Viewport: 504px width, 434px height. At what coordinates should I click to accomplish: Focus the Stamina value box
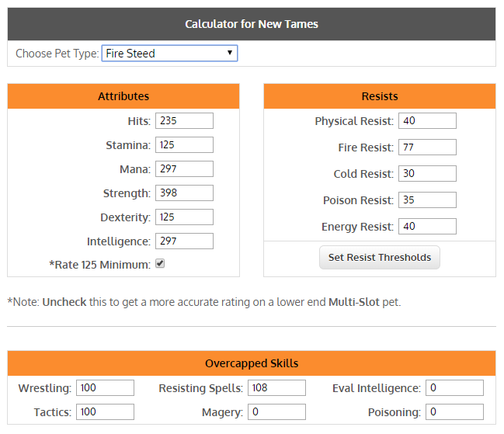pyautogui.click(x=184, y=145)
